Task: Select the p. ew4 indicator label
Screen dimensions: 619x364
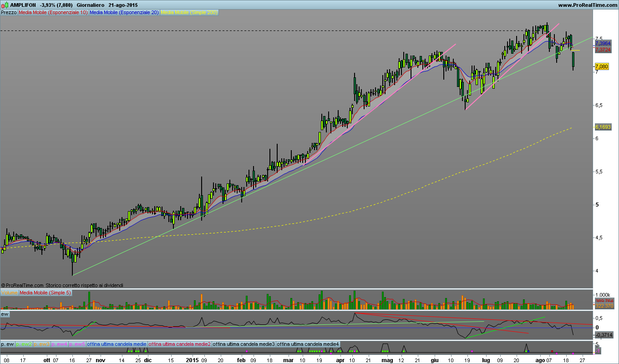Action: click(x=60, y=344)
